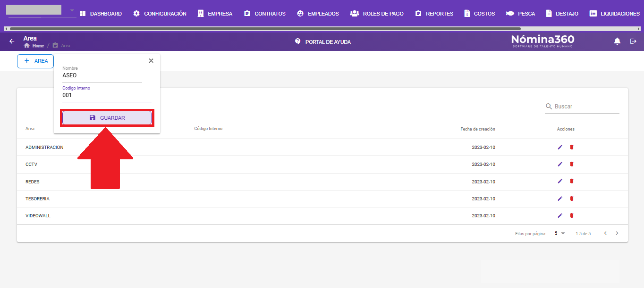644x288 pixels.
Task: Delete the REDES area
Action: pyautogui.click(x=571, y=181)
